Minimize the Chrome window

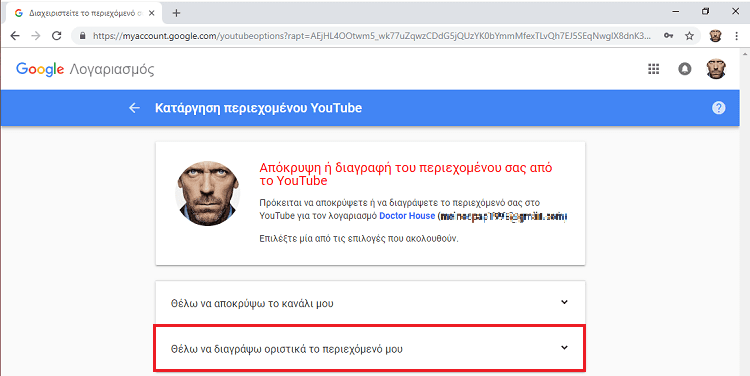coord(676,11)
